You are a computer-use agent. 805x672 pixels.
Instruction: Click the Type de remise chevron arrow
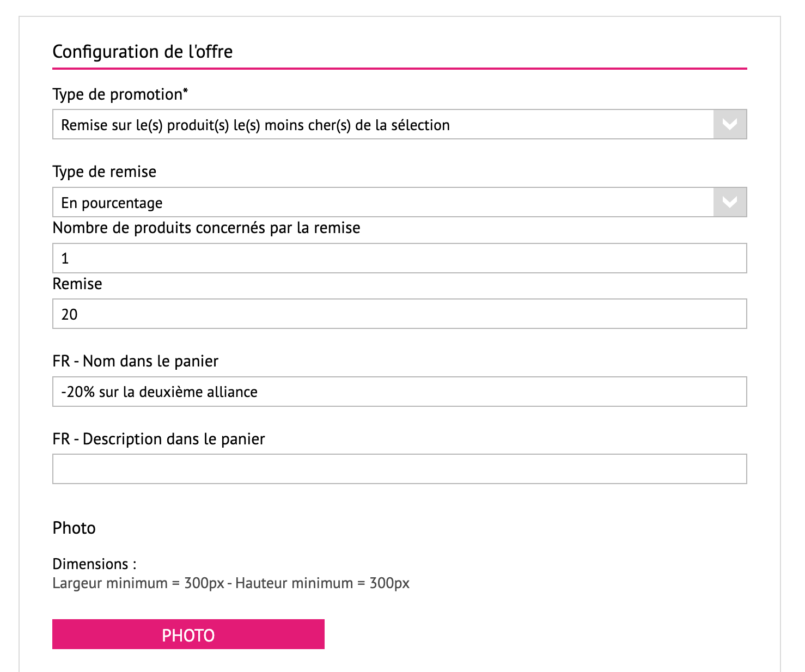click(730, 202)
